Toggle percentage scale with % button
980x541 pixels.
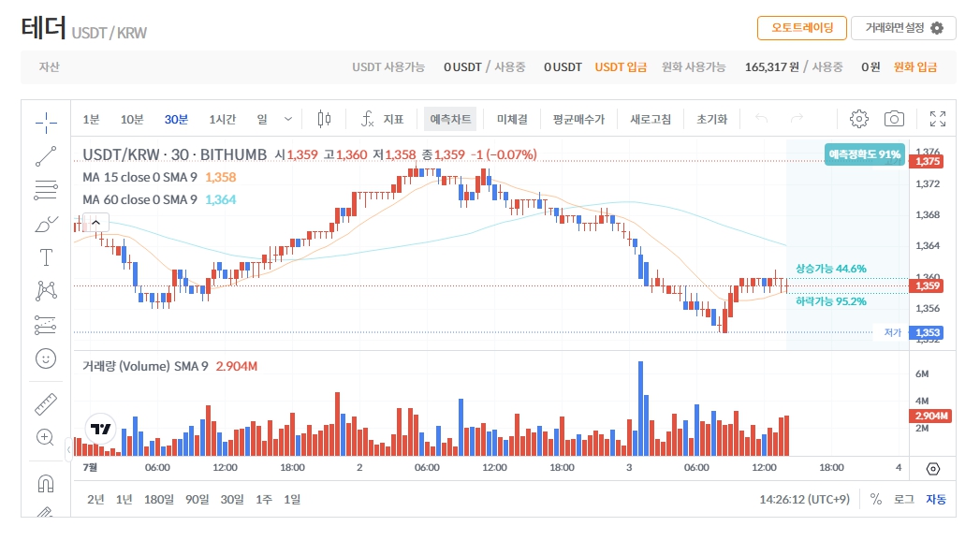point(875,499)
